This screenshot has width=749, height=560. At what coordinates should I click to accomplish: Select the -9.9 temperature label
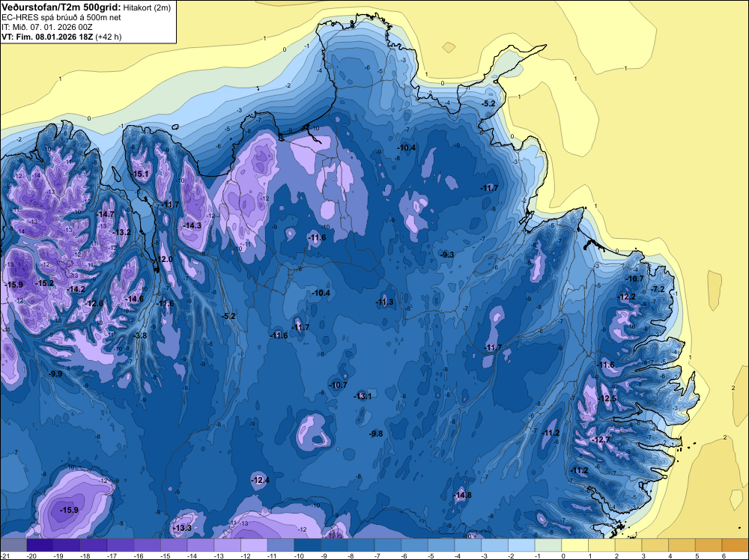click(55, 374)
